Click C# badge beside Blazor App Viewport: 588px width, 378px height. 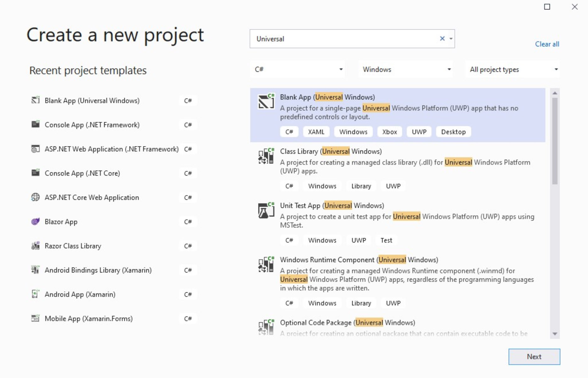coord(188,222)
